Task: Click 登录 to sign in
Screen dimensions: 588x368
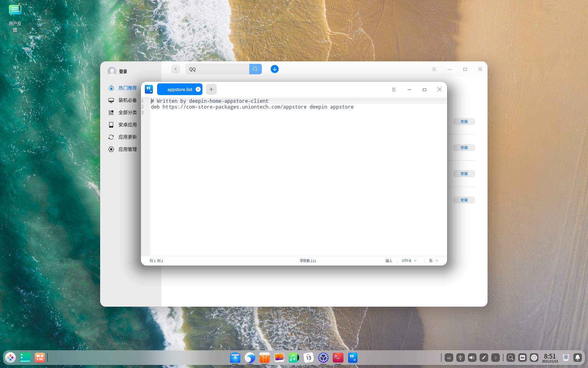Action: point(123,71)
